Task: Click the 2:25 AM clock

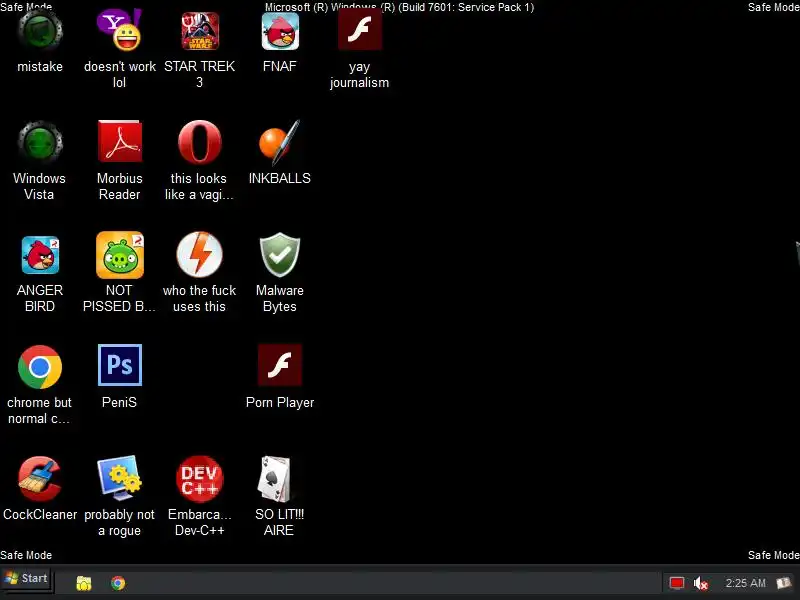Action: (745, 583)
